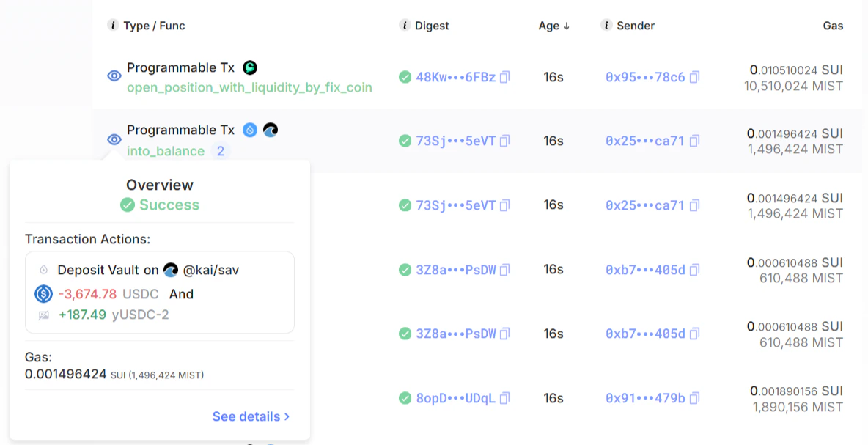Select the green amount +187.49

pos(82,315)
